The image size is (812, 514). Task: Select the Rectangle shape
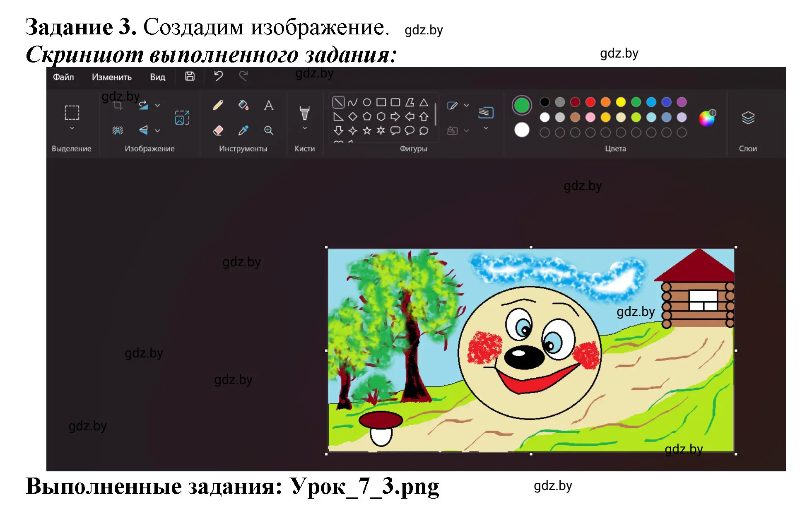tap(381, 102)
